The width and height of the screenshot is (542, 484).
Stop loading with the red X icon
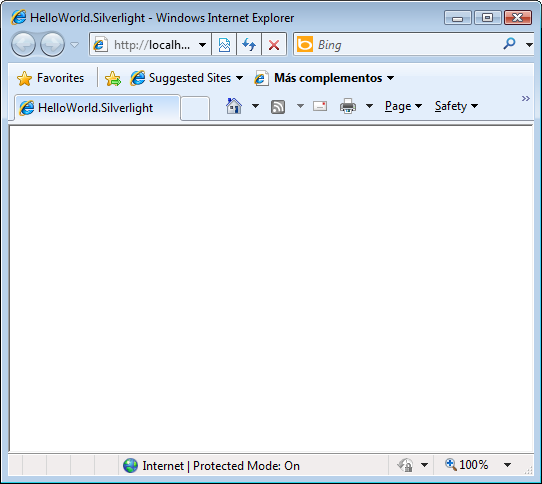coord(274,45)
